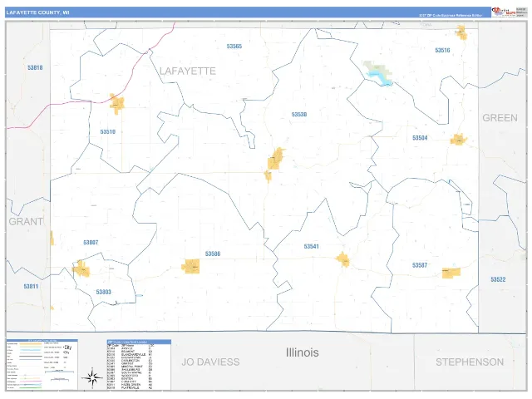
Task: Click the ZIP Code index table header
Action: tap(139, 342)
